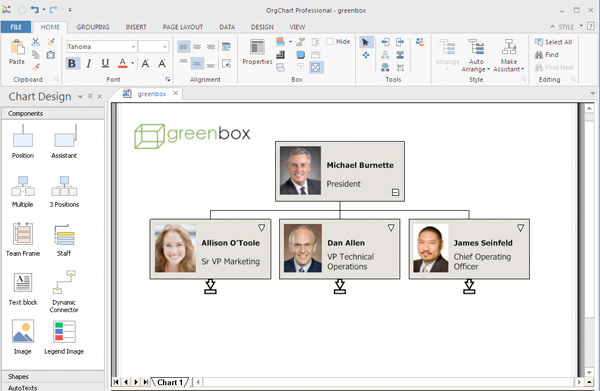The image size is (600, 391).
Task: Toggle Italic formatting
Action: [x=89, y=63]
